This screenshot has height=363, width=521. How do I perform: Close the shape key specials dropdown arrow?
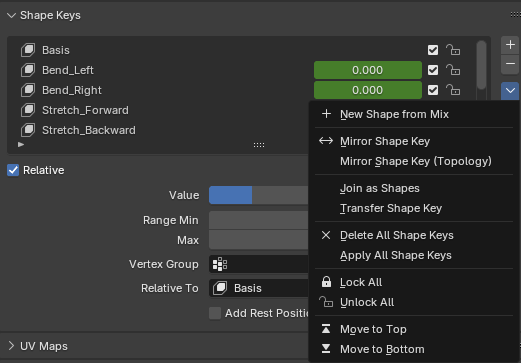[510, 90]
